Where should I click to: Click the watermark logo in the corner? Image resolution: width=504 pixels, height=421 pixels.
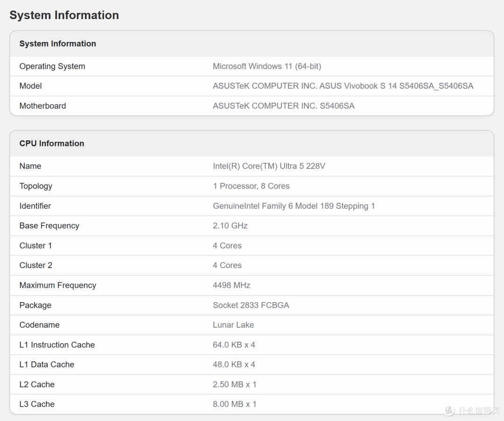coord(472,410)
